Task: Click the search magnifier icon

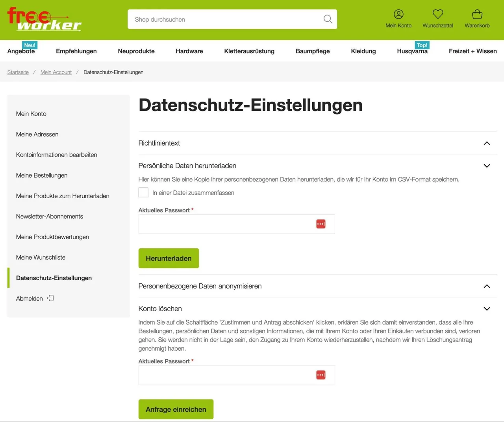Action: [328, 19]
